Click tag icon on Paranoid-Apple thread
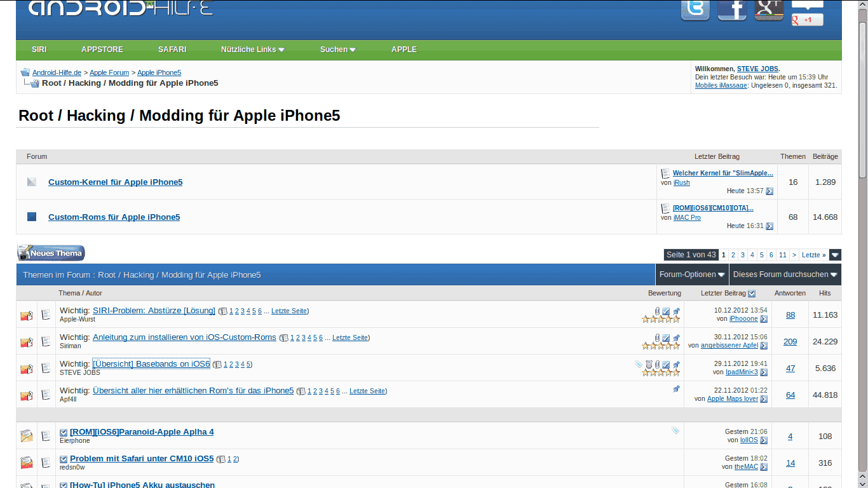 (675, 430)
